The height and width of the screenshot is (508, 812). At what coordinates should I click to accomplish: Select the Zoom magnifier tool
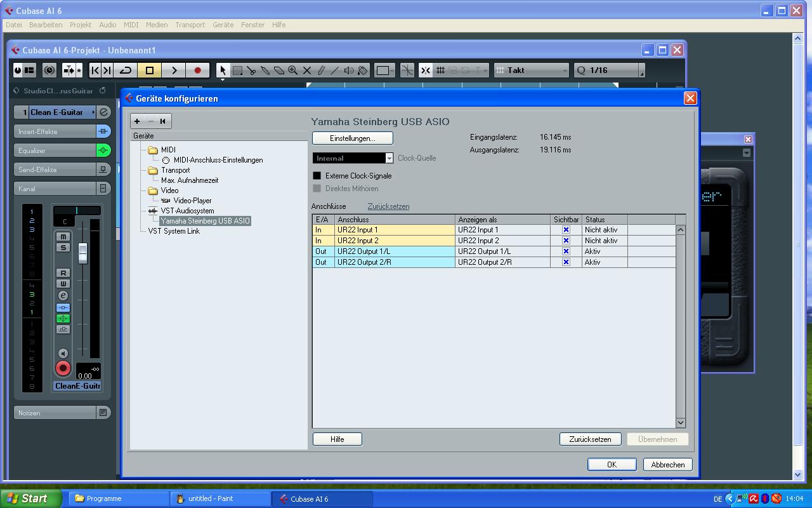point(293,70)
